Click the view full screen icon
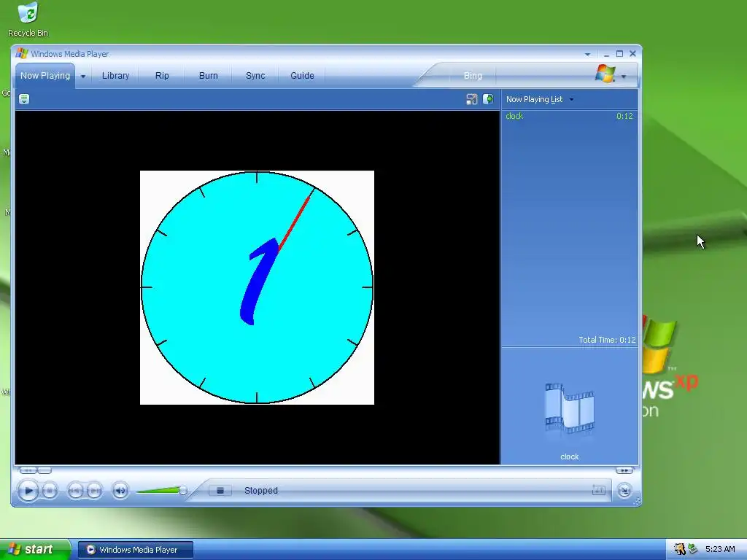This screenshot has height=560, width=747. (x=471, y=99)
